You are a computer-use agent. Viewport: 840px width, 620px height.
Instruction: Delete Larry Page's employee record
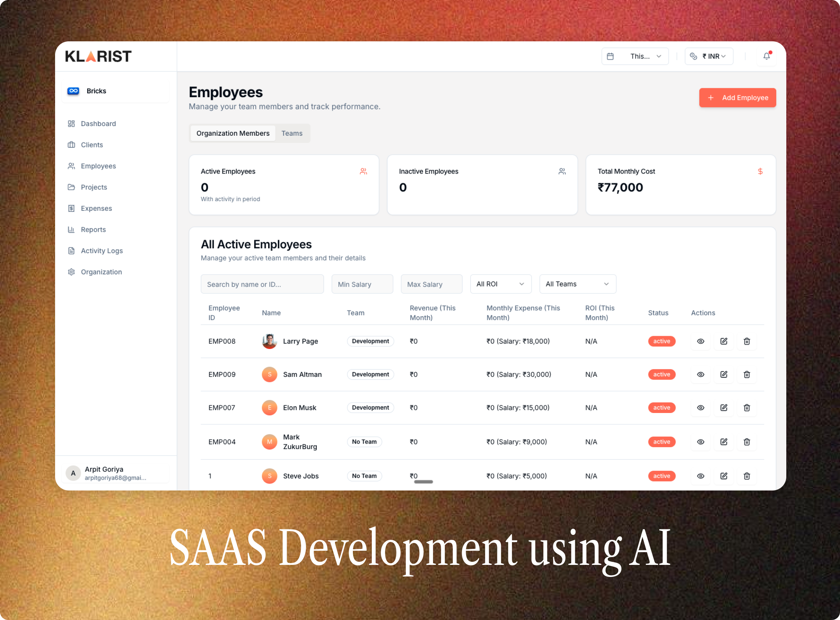pos(747,341)
